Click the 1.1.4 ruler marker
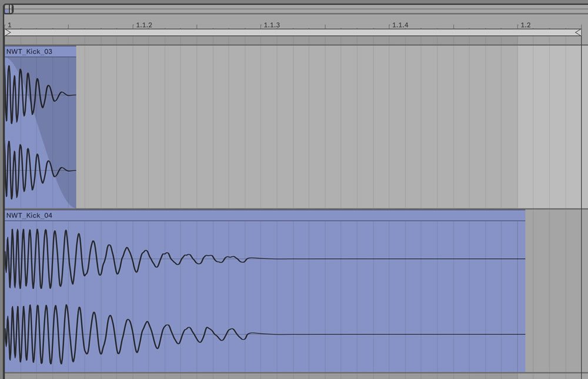The height and width of the screenshot is (379, 588). click(x=400, y=25)
